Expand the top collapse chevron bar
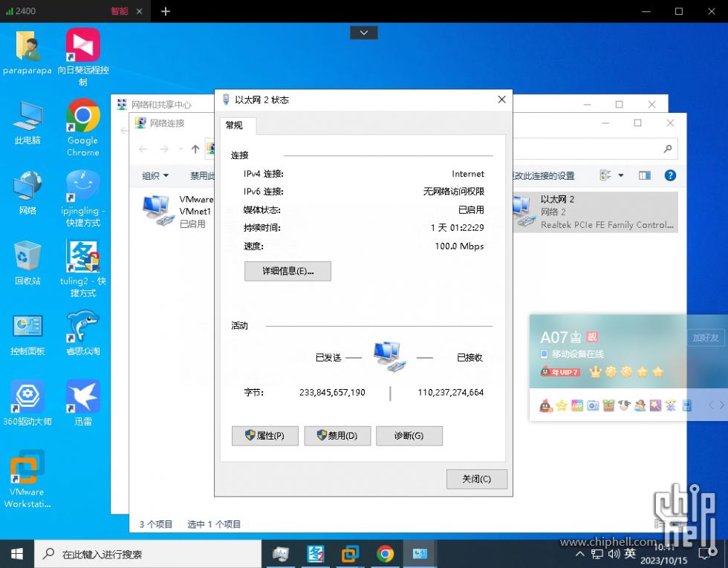Viewport: 728px width, 568px height. (x=364, y=33)
